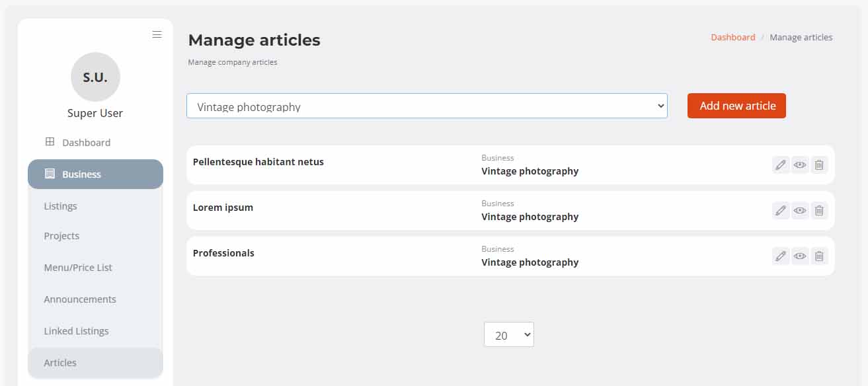
Task: Open Listings in the sidebar
Action: point(61,206)
